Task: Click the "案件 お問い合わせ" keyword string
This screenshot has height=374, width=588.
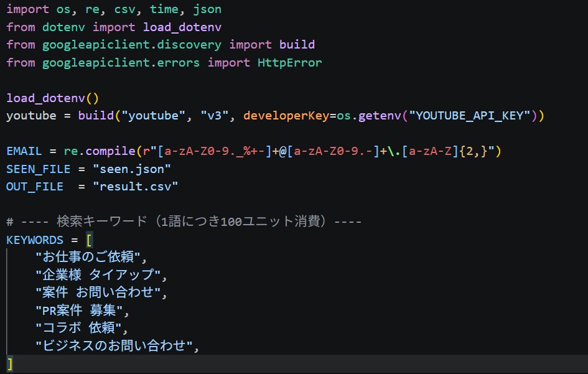Action: (98, 292)
